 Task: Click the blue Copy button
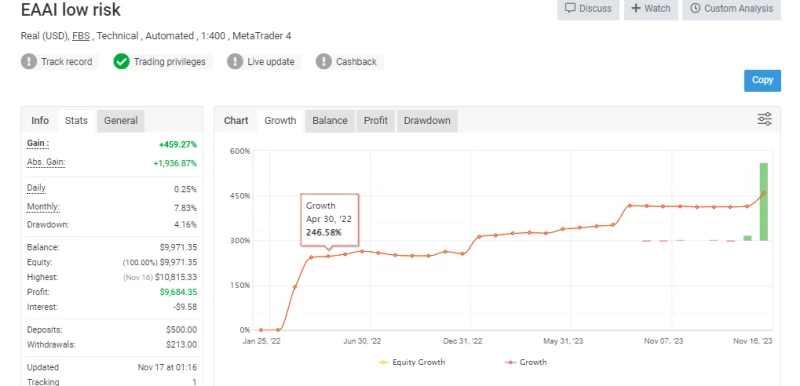click(762, 80)
